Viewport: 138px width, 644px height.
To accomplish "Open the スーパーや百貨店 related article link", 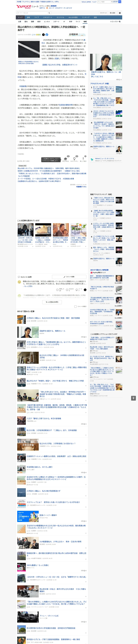I will [46, 179].
